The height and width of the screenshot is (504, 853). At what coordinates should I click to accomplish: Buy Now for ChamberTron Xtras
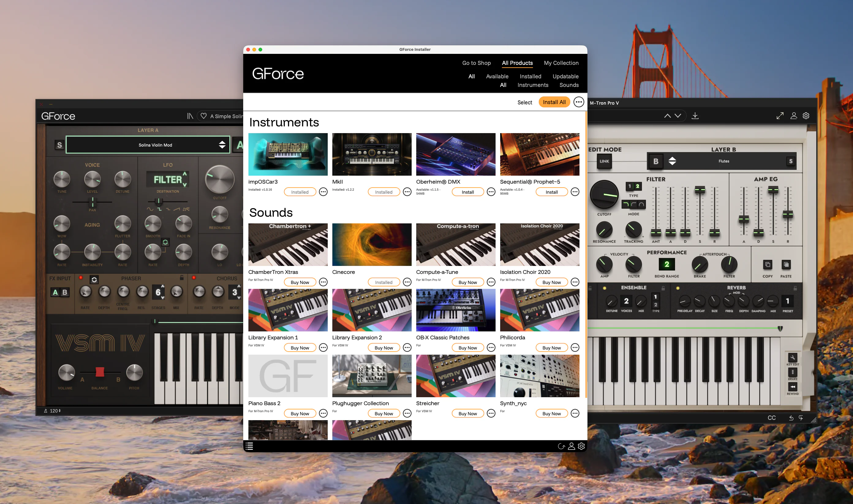coord(300,282)
